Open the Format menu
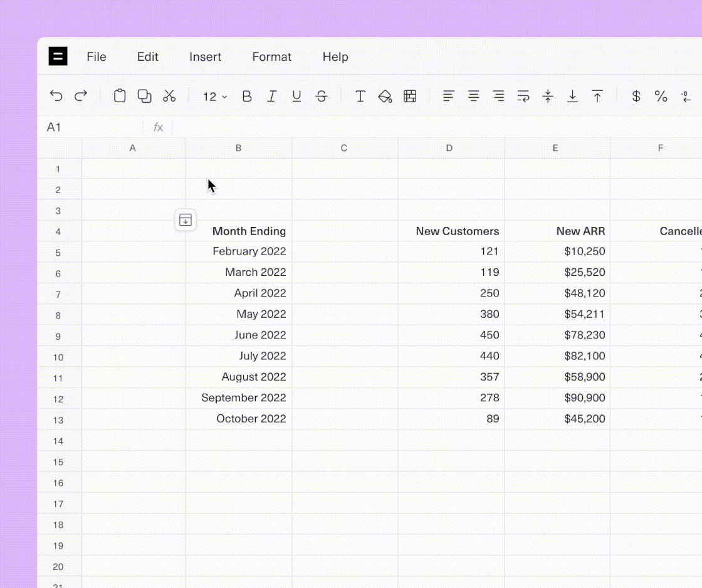 272,57
